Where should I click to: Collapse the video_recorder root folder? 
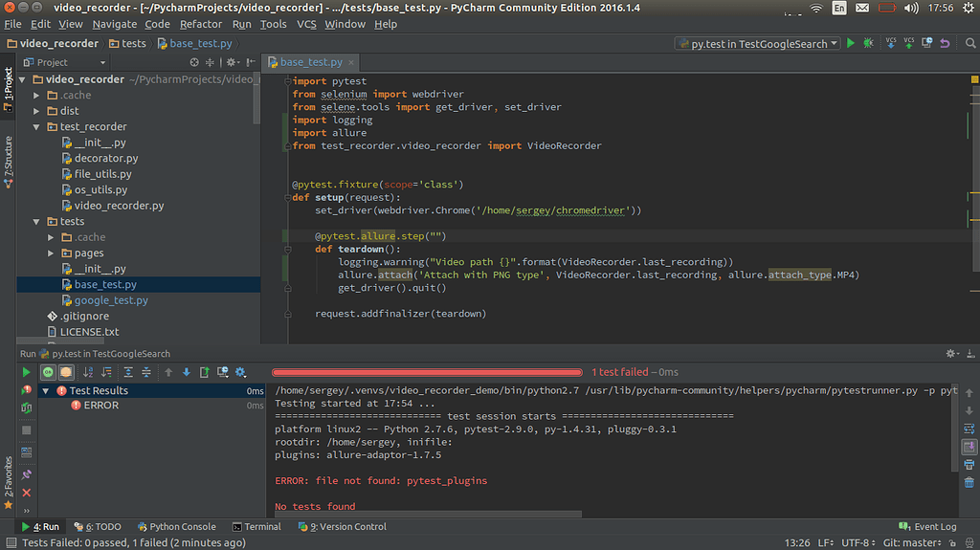click(x=23, y=79)
